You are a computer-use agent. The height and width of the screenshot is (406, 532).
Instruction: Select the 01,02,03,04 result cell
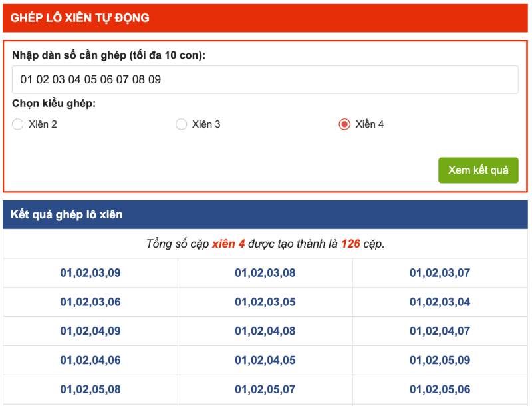click(440, 302)
